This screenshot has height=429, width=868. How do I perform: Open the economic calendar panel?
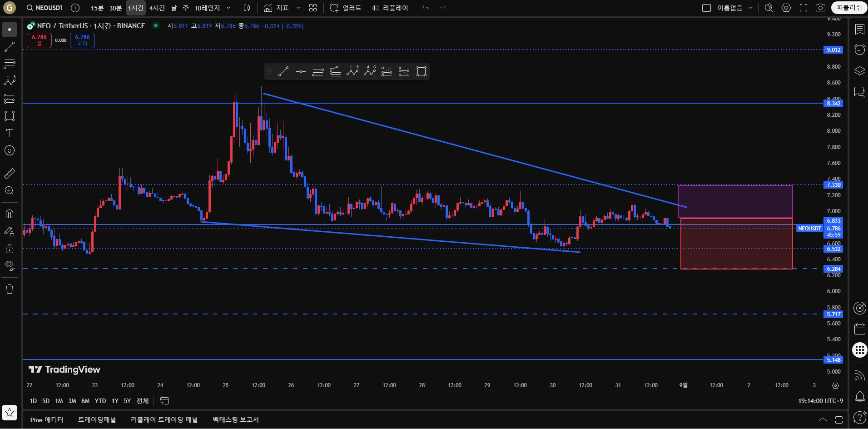point(859,329)
